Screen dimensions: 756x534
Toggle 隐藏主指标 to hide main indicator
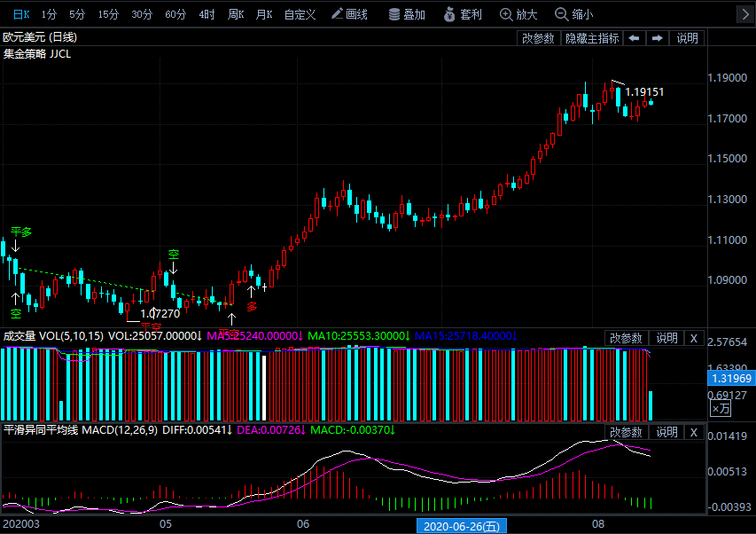[x=592, y=38]
